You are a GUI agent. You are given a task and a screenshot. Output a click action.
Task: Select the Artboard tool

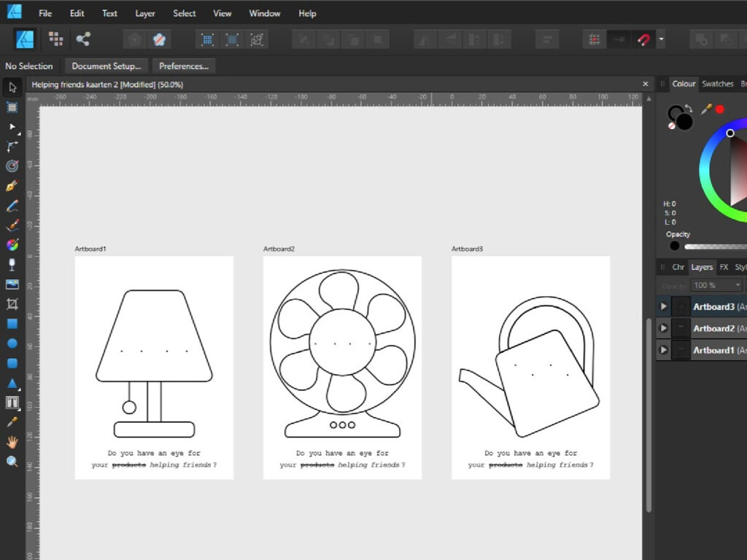pos(12,107)
